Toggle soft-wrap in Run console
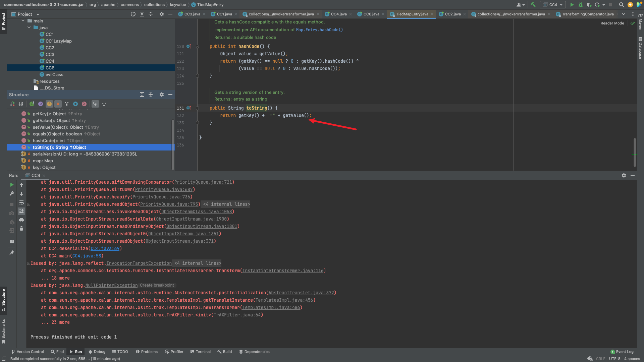 [x=21, y=202]
